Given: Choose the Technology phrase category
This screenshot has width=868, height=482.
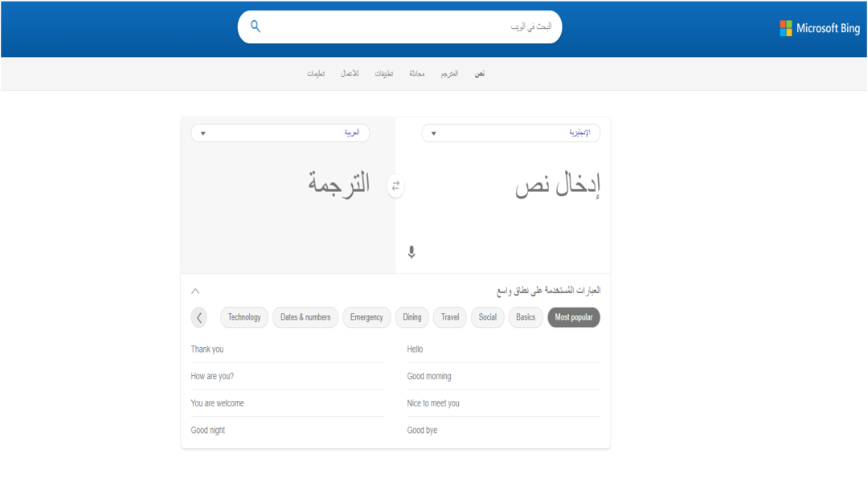Looking at the screenshot, I should [x=244, y=317].
